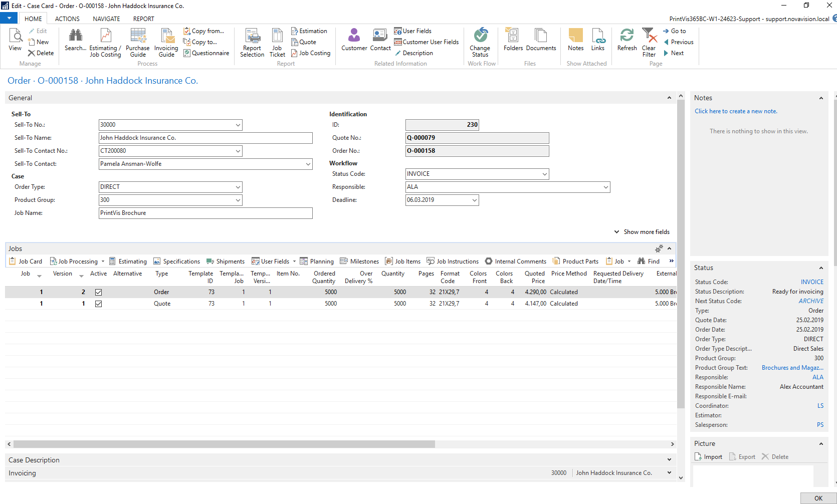The image size is (837, 504).
Task: Refresh the page
Action: (627, 40)
